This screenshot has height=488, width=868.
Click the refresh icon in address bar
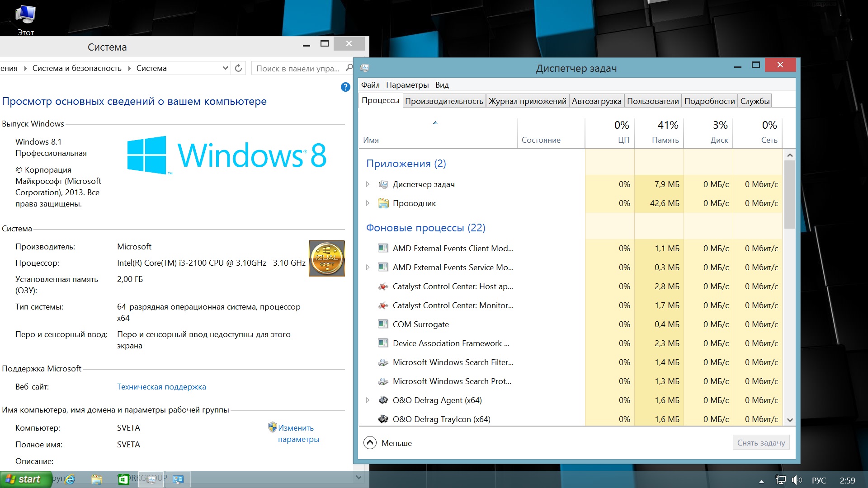(x=238, y=68)
